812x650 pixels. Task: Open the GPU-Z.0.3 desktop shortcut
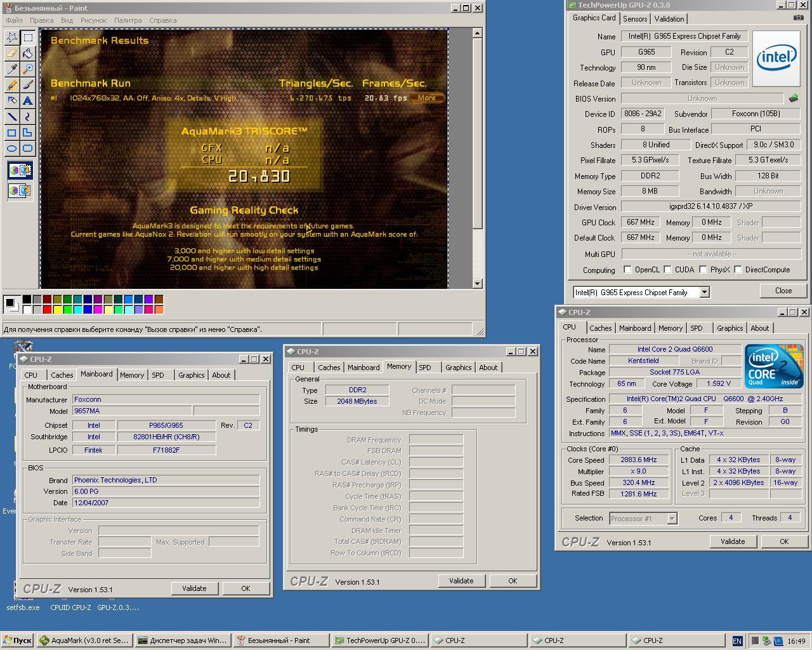click(118, 607)
